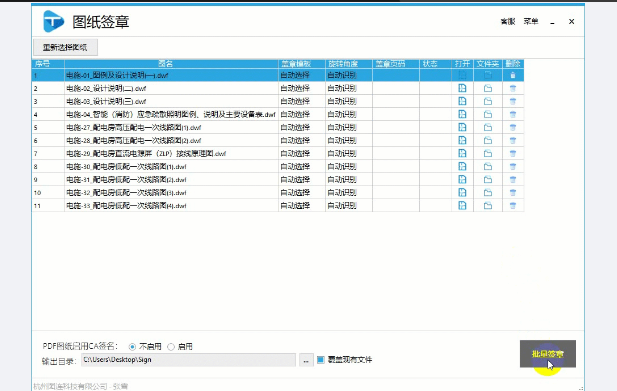Open 盖章模板 自动选择 dropdown for 电施-04
The image size is (617, 391).
coord(302,114)
